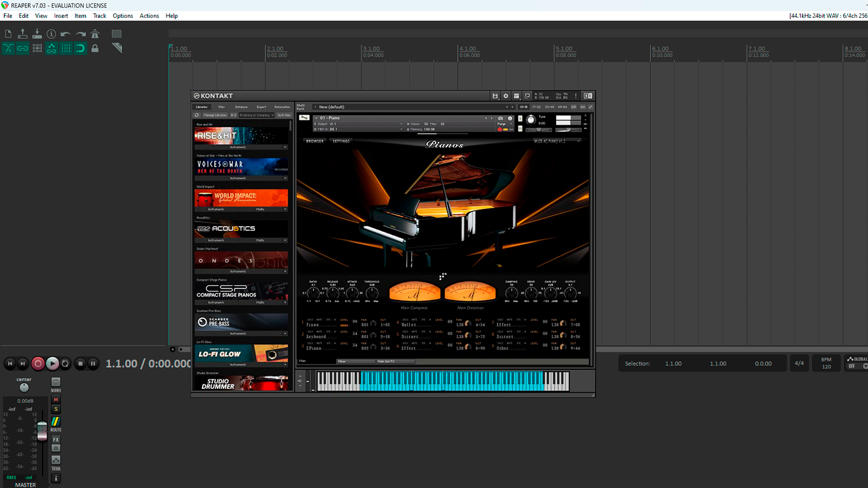
Task: Click the Library or Company search field
Action: pyautogui.click(x=256, y=115)
